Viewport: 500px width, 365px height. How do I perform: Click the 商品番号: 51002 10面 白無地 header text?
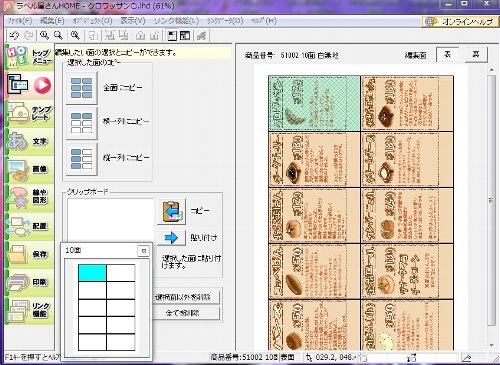click(x=292, y=56)
